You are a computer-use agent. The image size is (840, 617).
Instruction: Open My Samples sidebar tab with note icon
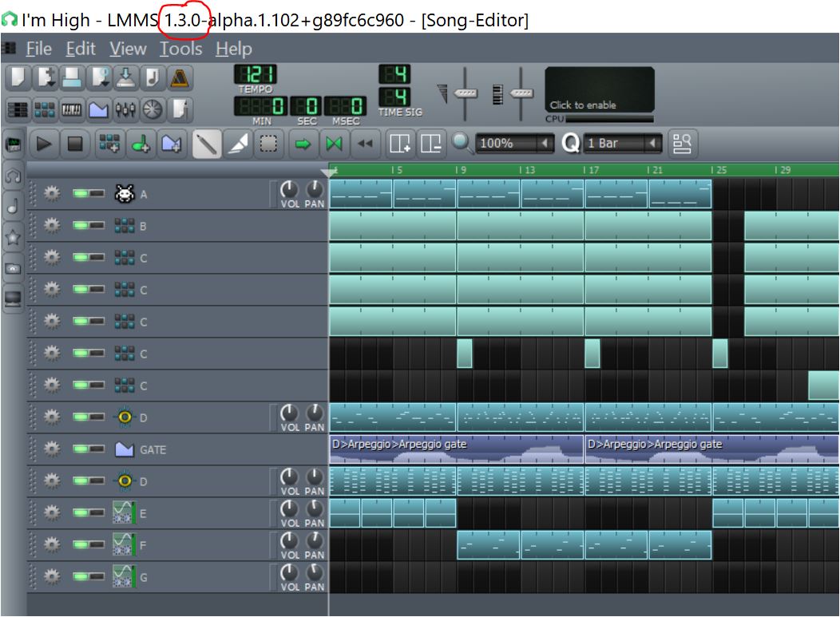[x=13, y=206]
